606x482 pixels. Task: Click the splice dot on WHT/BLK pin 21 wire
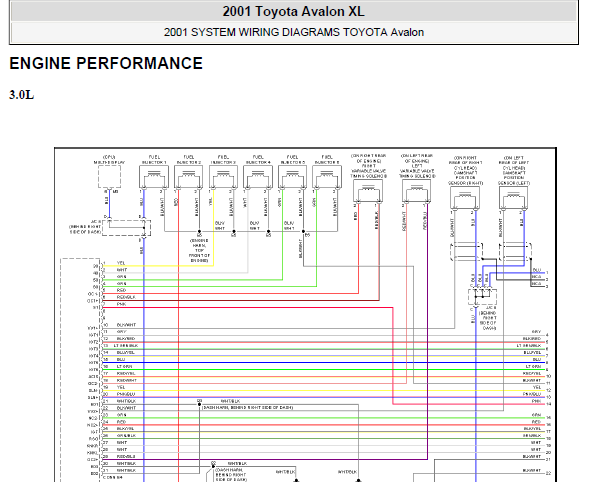pos(199,404)
